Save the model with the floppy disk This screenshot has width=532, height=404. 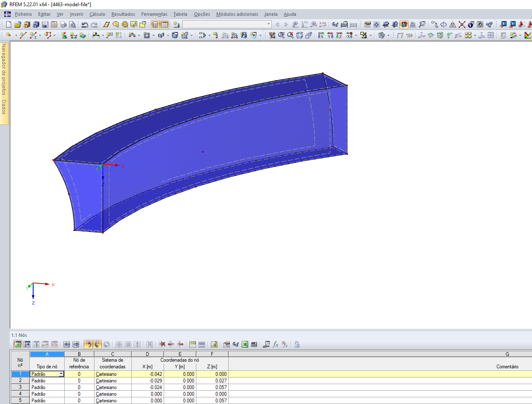pyautogui.click(x=45, y=24)
